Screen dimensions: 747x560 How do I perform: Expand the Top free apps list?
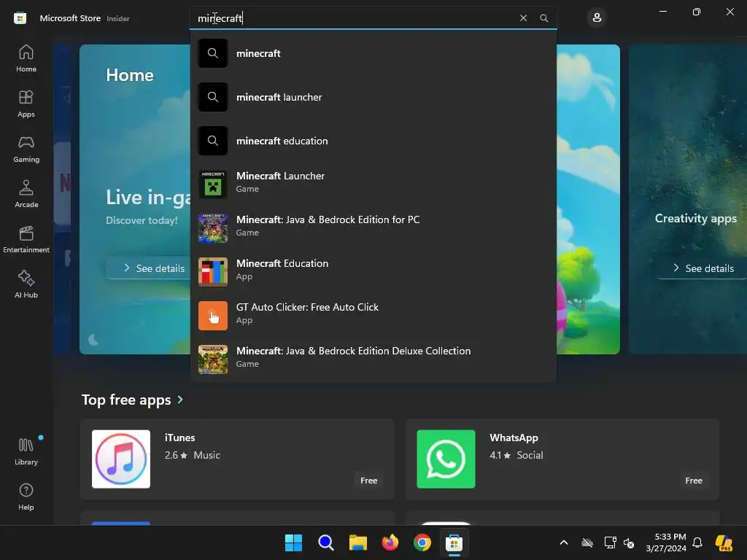[x=133, y=400]
